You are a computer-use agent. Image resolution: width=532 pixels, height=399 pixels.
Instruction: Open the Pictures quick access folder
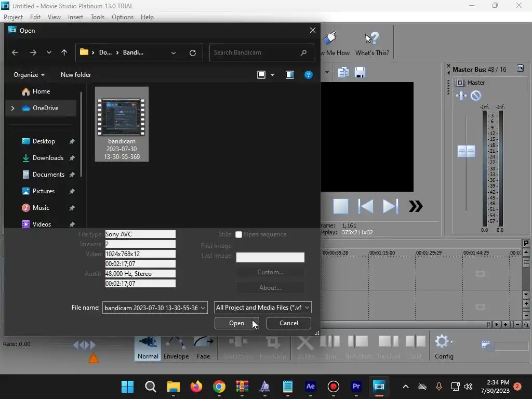click(x=44, y=191)
